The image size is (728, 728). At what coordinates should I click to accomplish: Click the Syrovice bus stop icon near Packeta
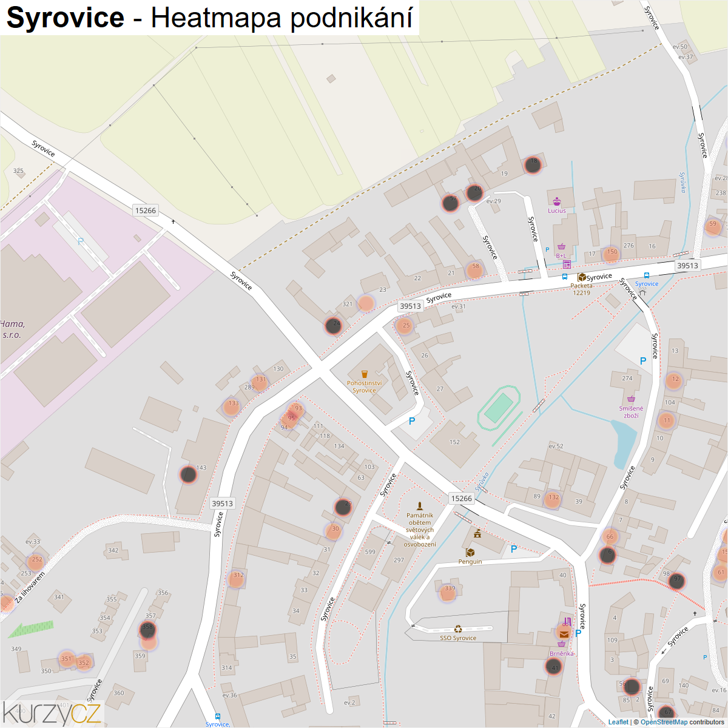click(565, 277)
